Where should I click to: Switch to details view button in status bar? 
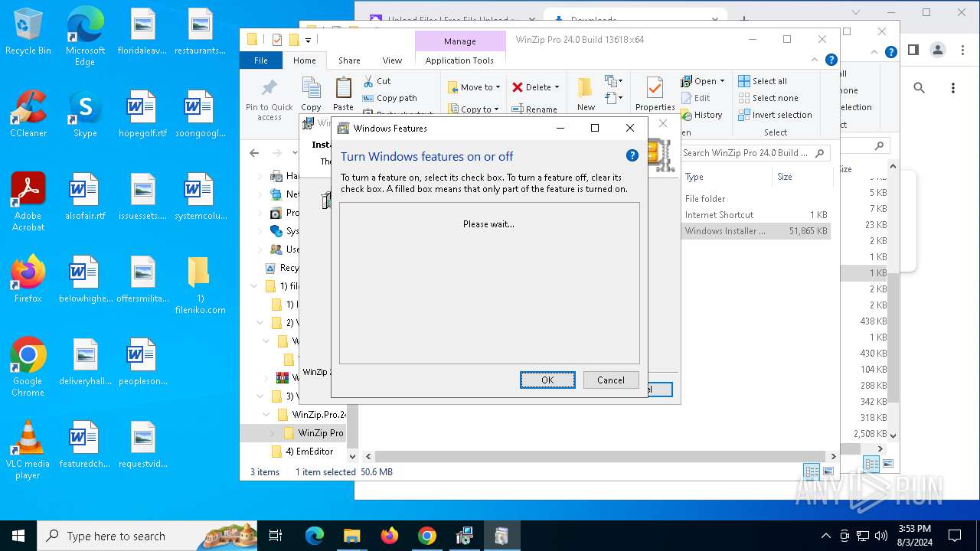(812, 471)
